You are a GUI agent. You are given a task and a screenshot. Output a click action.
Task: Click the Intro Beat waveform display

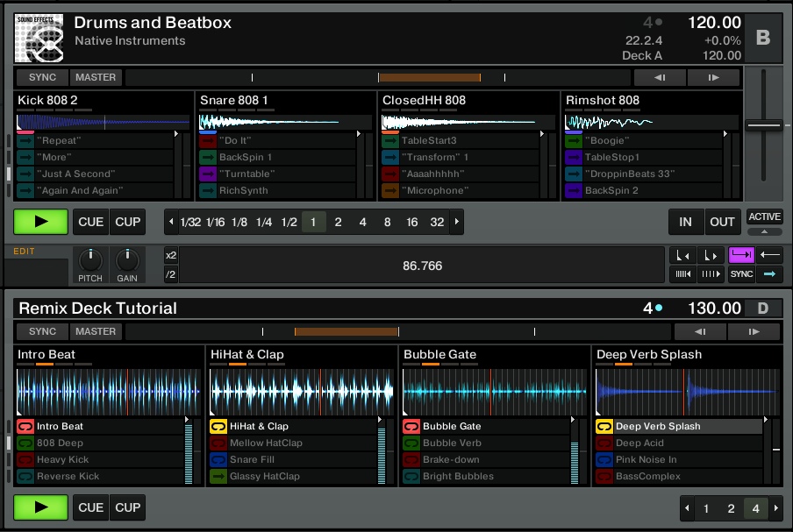click(x=109, y=392)
